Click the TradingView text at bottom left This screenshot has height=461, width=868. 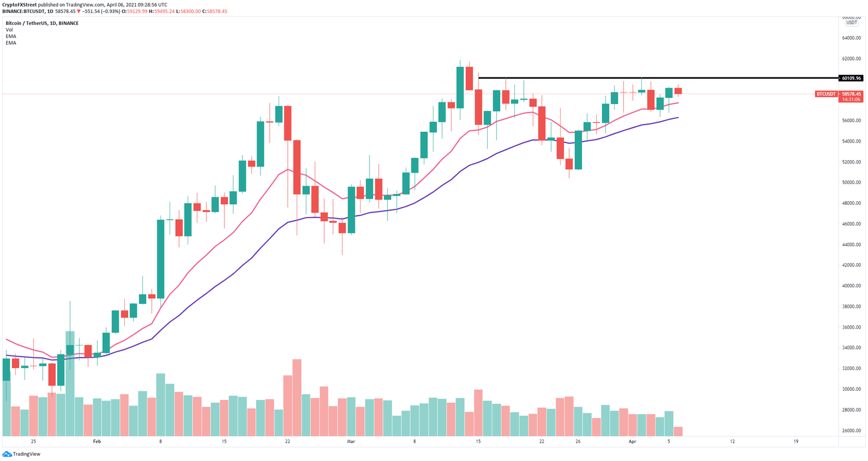pos(27,454)
